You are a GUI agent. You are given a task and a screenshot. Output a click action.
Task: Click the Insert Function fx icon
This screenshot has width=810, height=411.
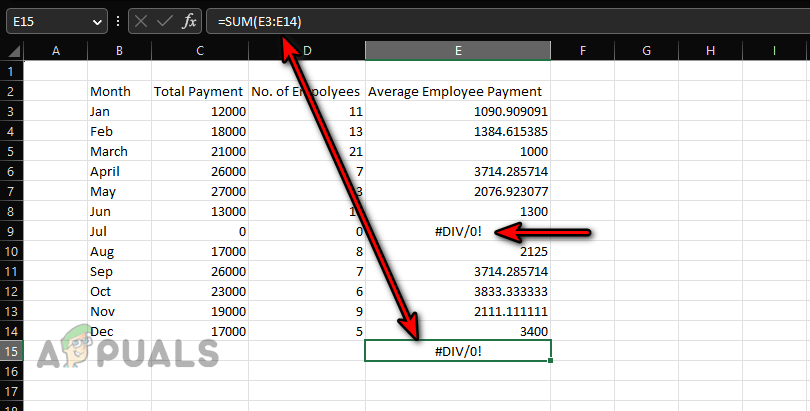(190, 21)
